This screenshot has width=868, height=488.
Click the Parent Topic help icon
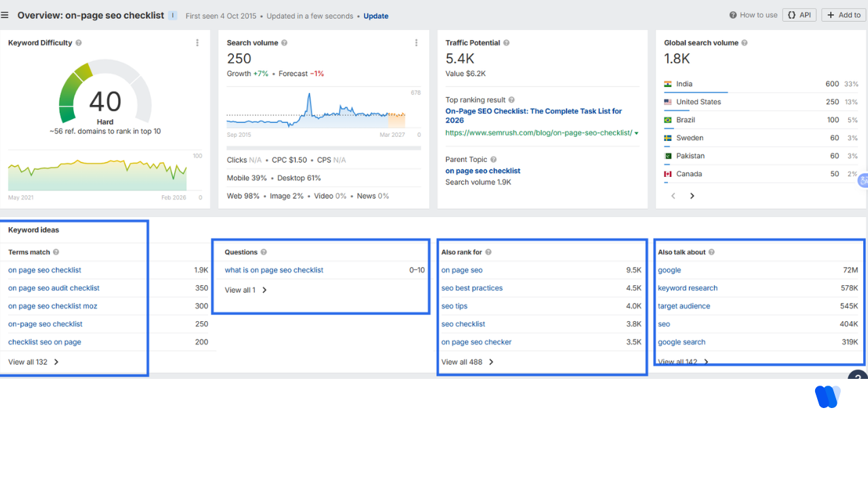pyautogui.click(x=493, y=160)
